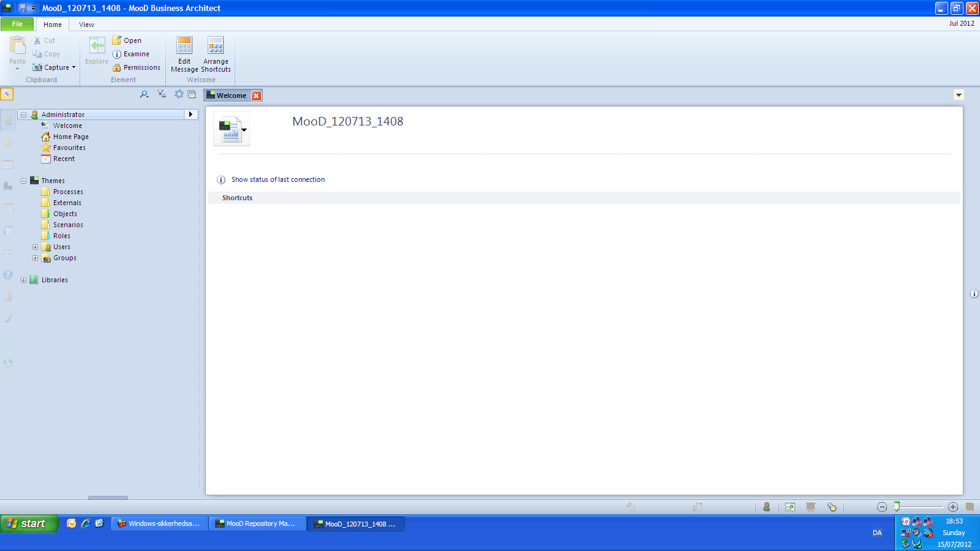Image resolution: width=980 pixels, height=551 pixels.
Task: Open the Capture dropdown arrow
Action: tap(74, 67)
